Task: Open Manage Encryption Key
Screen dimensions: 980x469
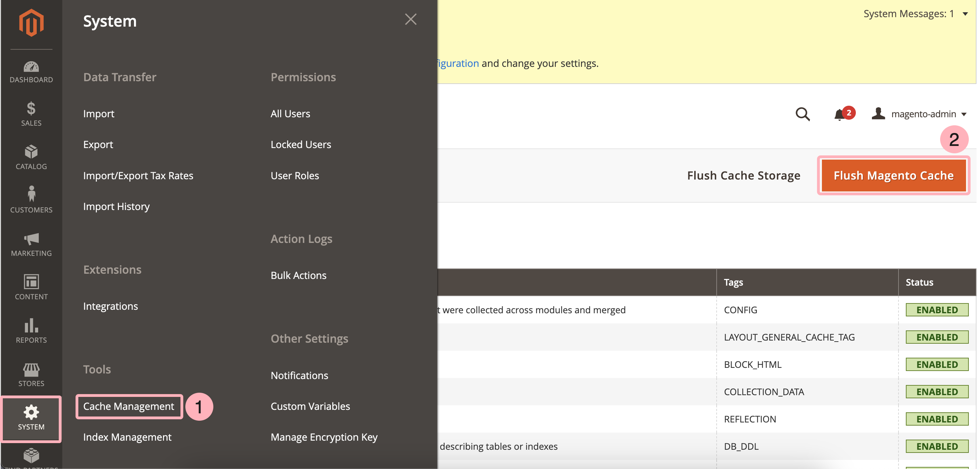Action: click(324, 437)
